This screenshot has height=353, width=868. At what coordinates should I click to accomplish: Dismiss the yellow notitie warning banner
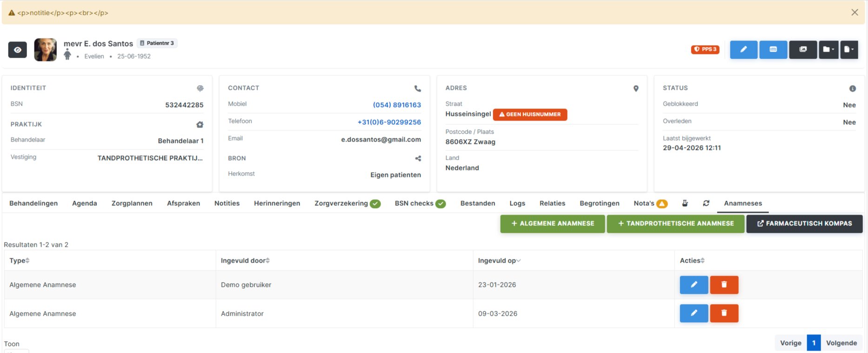[x=855, y=13]
